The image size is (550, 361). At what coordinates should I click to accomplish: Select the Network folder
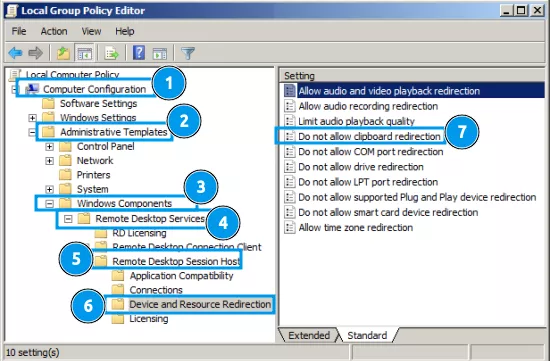pos(95,161)
